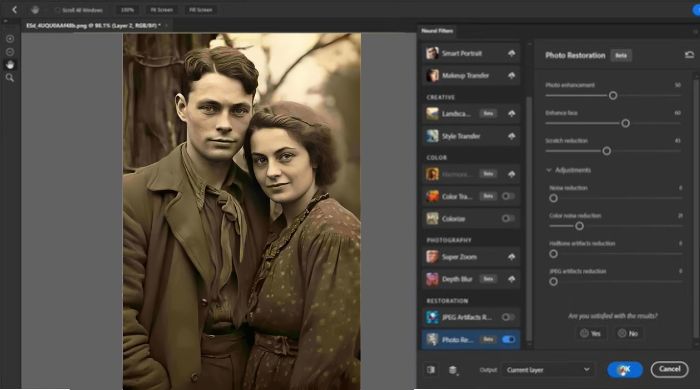Toggle the preview changes icon at panel bottom
700x390 pixels.
click(431, 370)
